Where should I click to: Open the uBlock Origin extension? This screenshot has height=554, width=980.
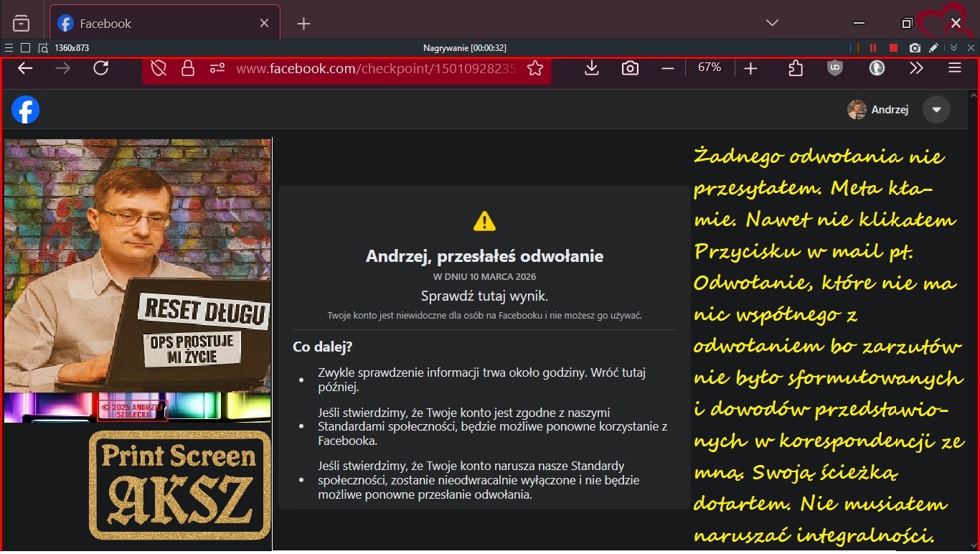[x=835, y=68]
